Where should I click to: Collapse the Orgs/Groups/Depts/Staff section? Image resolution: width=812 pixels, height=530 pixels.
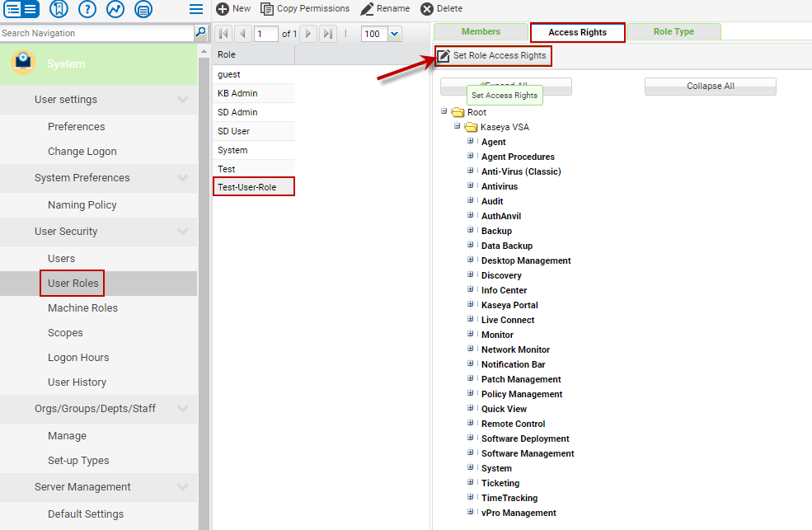(182, 408)
